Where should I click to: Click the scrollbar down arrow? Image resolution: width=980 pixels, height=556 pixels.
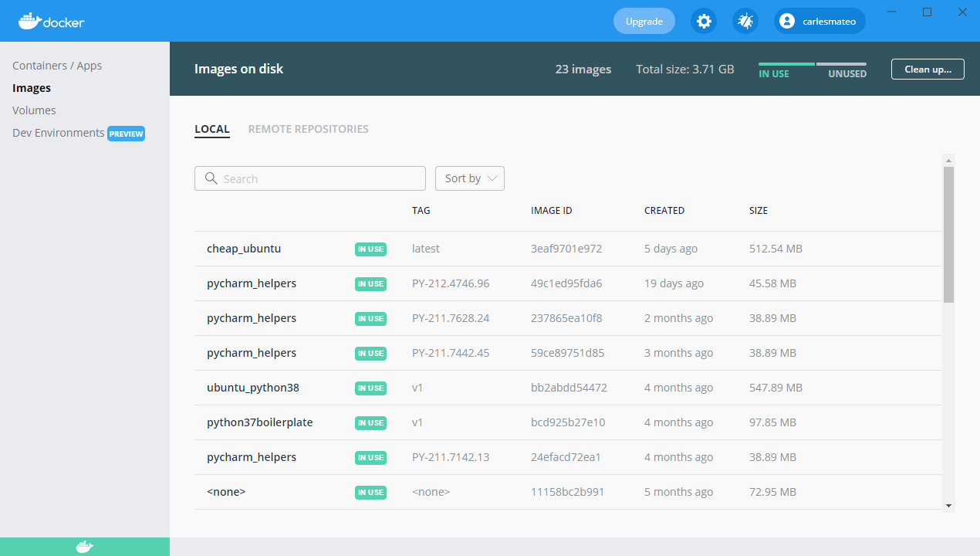(949, 506)
